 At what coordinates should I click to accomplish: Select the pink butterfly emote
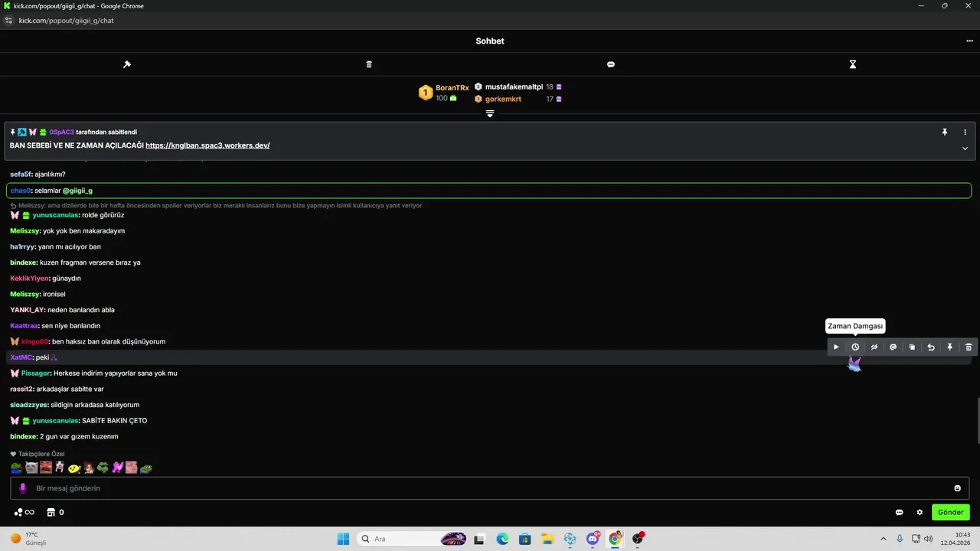118,468
